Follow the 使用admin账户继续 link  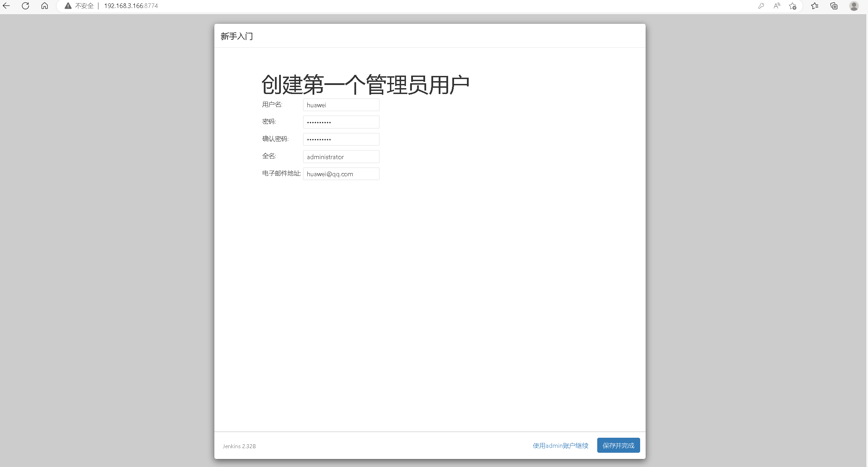561,446
